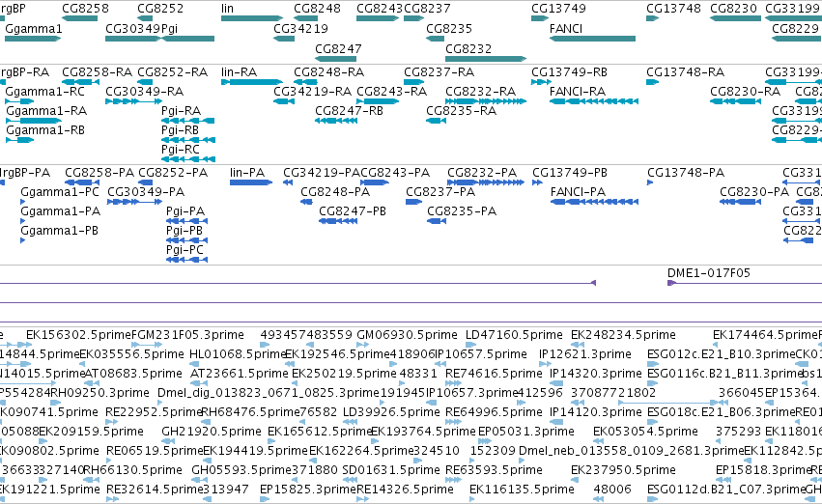822x504 pixels.
Task: Select EST EK053054.5prime
Action: pos(645,433)
